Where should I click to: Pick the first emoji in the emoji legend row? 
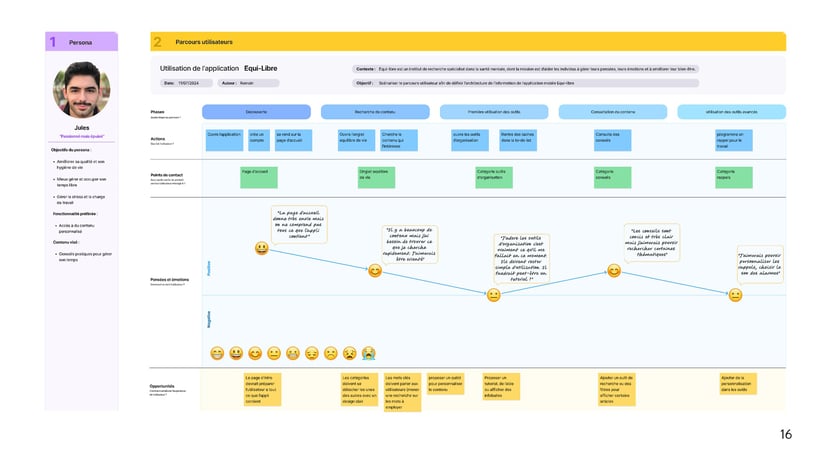tap(217, 353)
